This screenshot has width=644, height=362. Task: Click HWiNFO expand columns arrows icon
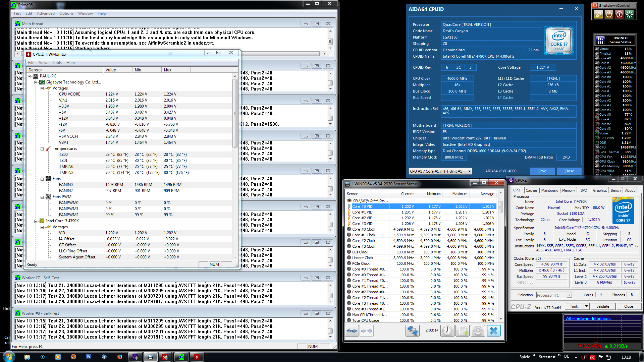point(352,331)
